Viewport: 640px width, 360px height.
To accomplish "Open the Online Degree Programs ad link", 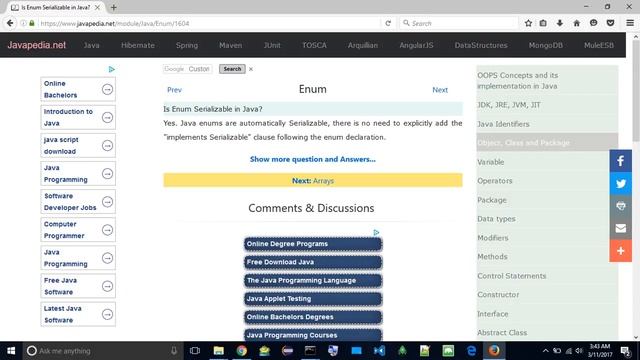I will pyautogui.click(x=313, y=244).
